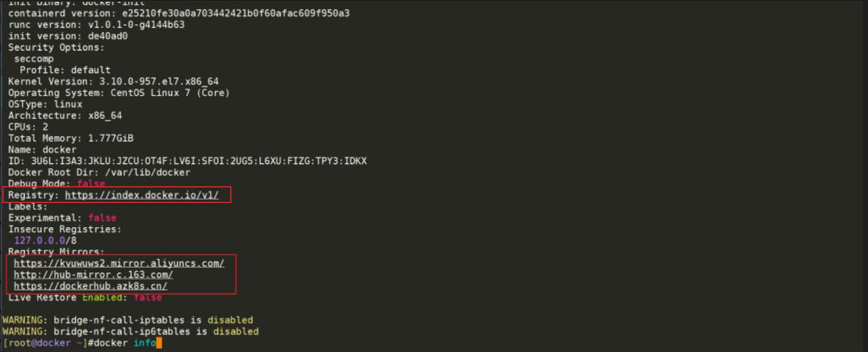Select the Docker ID string line

pyautogui.click(x=188, y=161)
